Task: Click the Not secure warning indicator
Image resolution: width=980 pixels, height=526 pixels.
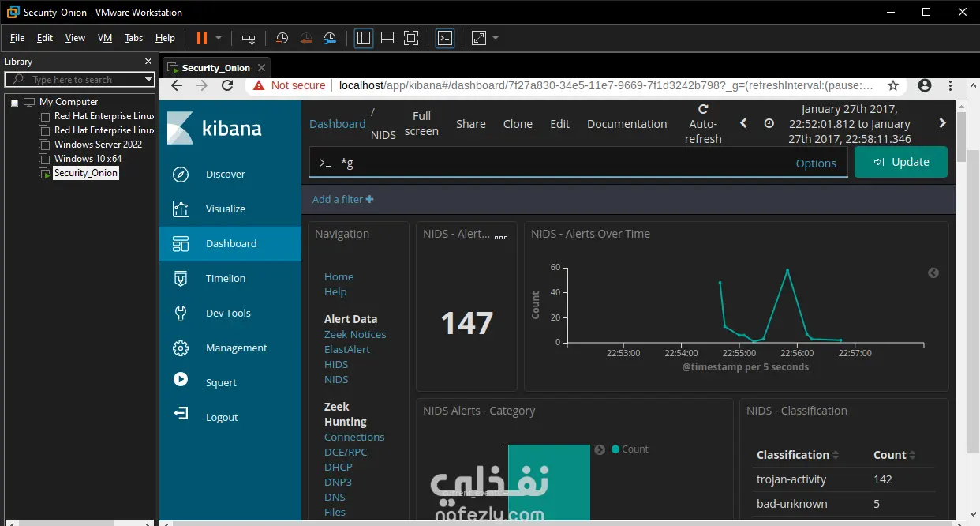Action: click(290, 85)
